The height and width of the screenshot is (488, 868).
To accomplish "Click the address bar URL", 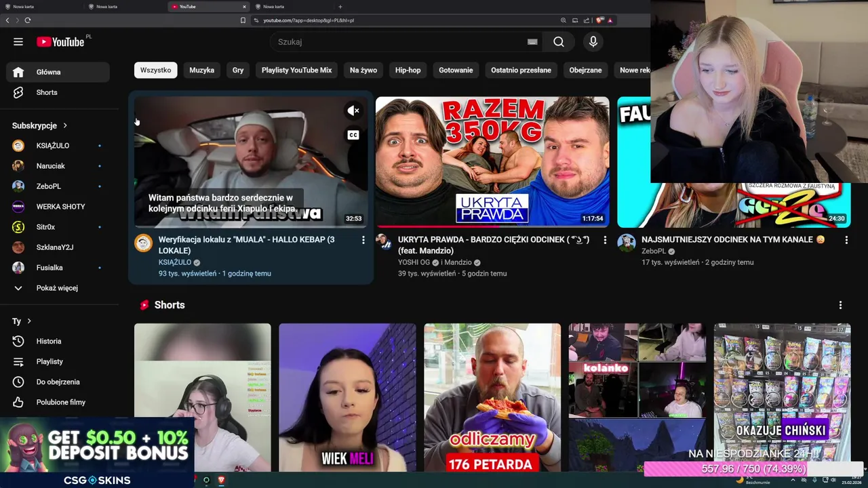I will pos(309,20).
